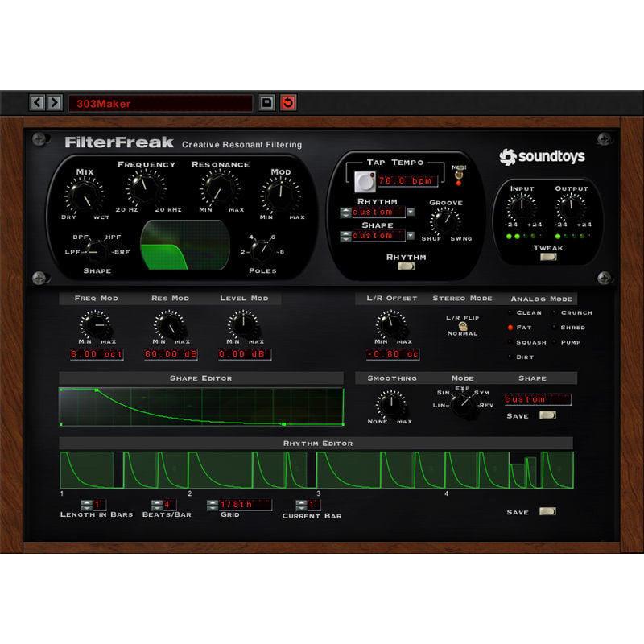This screenshot has width=644, height=644.
Task: Click the red revert preset icon
Action: (288, 103)
